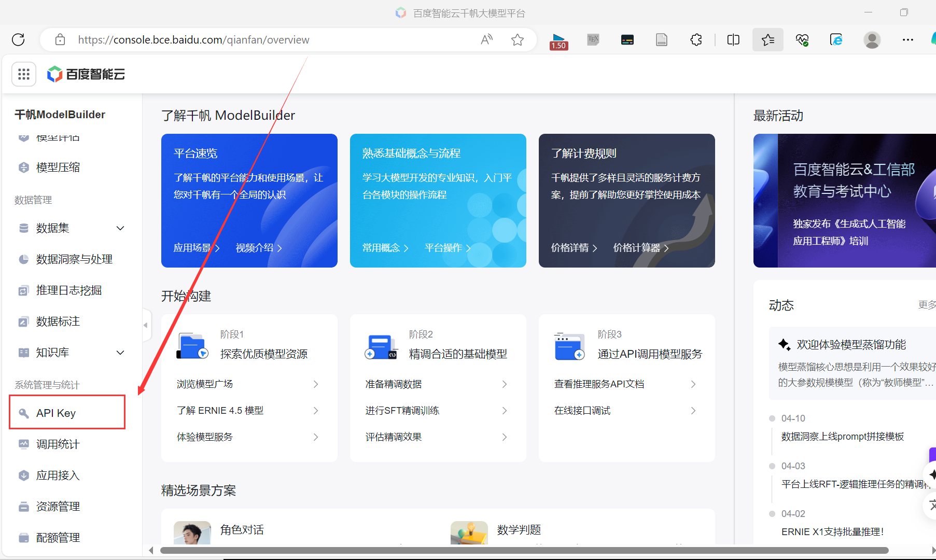Click the 推理日志挖掘 sidebar icon
This screenshot has height=560, width=936.
click(23, 290)
